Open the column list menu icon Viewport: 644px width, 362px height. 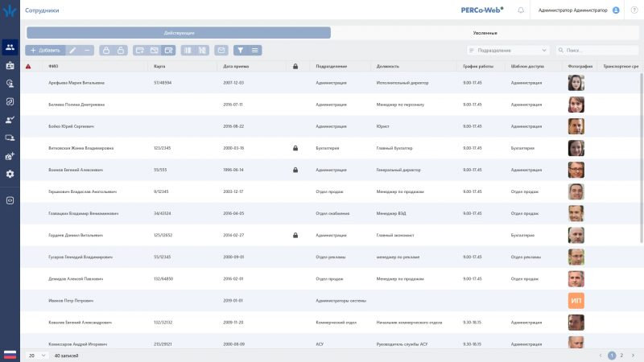point(254,50)
